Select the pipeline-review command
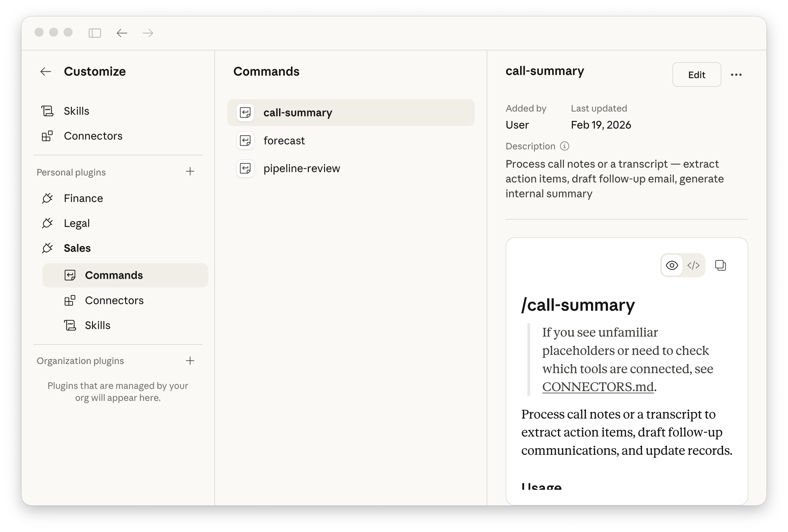This screenshot has width=788, height=532. tap(301, 168)
